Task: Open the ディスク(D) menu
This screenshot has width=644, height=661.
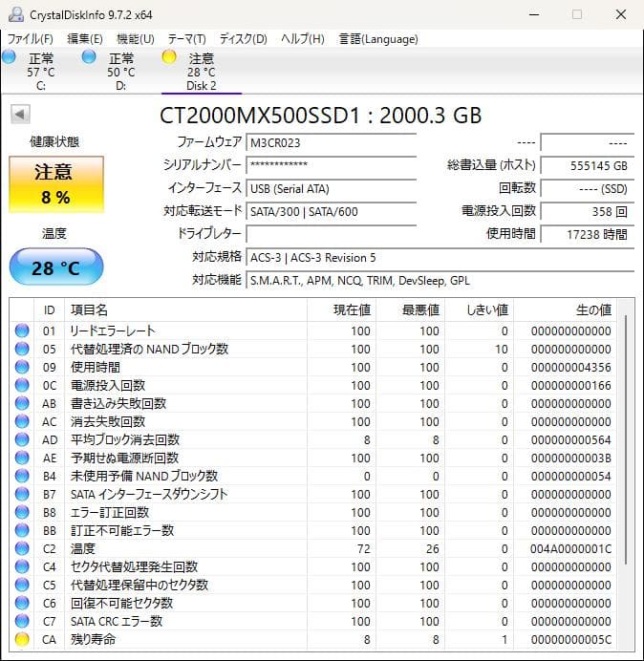Action: [244, 39]
